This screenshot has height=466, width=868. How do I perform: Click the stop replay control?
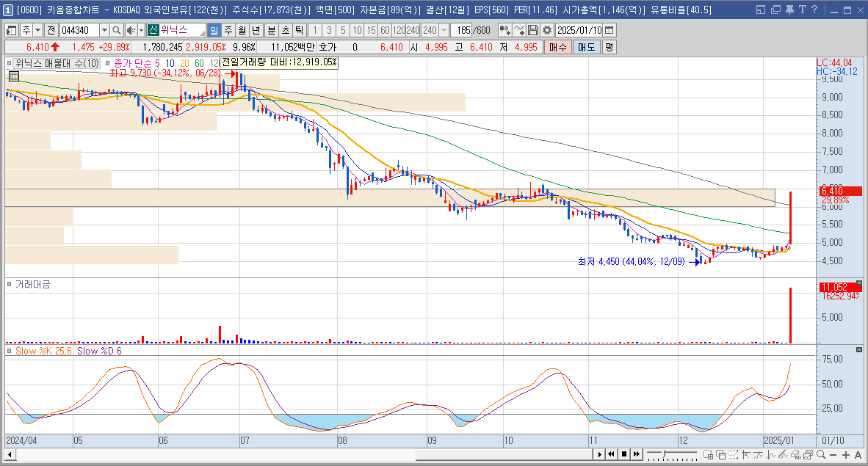pyautogui.click(x=624, y=454)
